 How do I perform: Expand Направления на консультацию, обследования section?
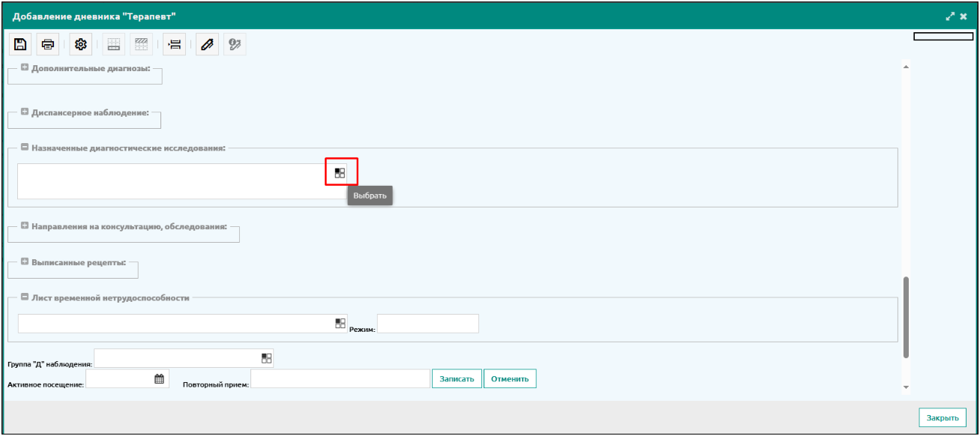25,225
